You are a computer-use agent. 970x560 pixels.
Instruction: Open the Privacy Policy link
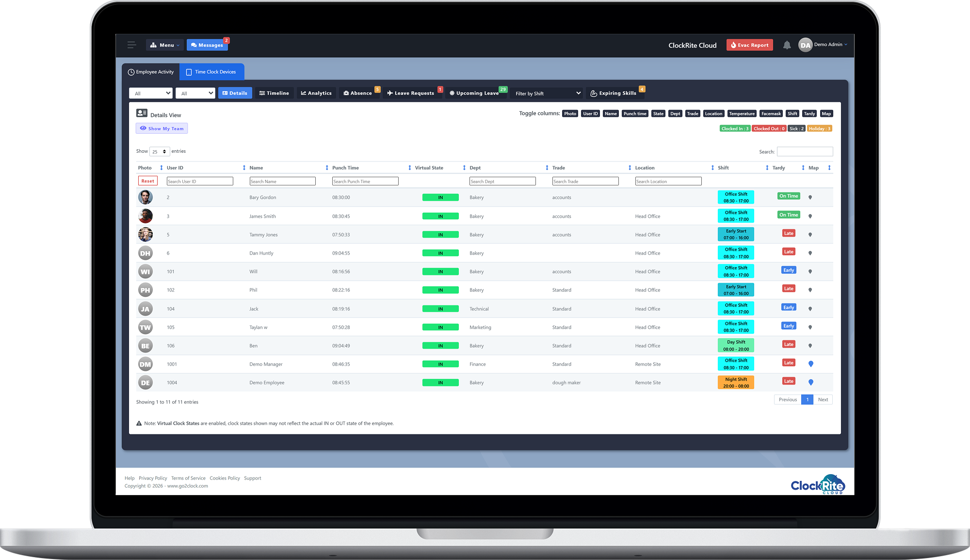(x=153, y=478)
